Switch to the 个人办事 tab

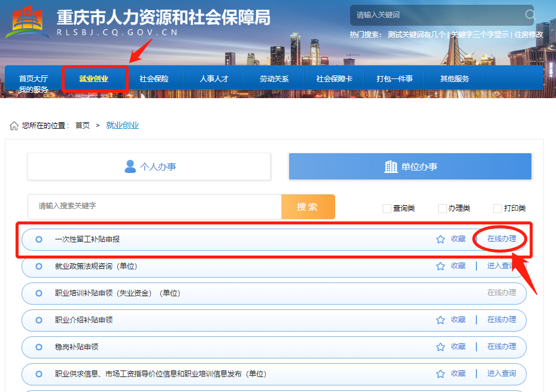pos(149,166)
